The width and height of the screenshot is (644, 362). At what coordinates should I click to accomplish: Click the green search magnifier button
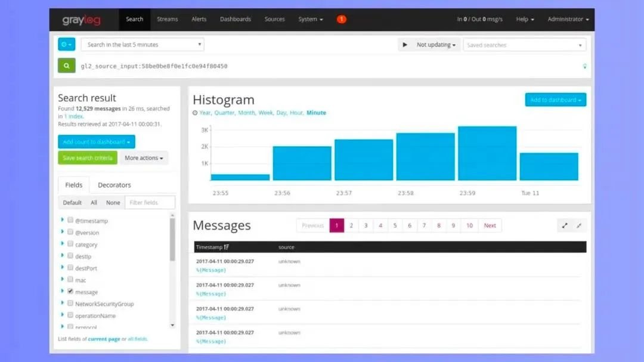(67, 66)
